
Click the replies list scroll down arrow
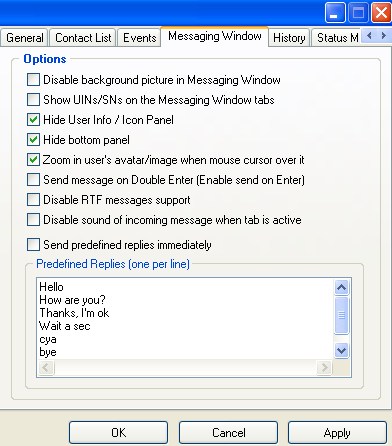(x=341, y=351)
